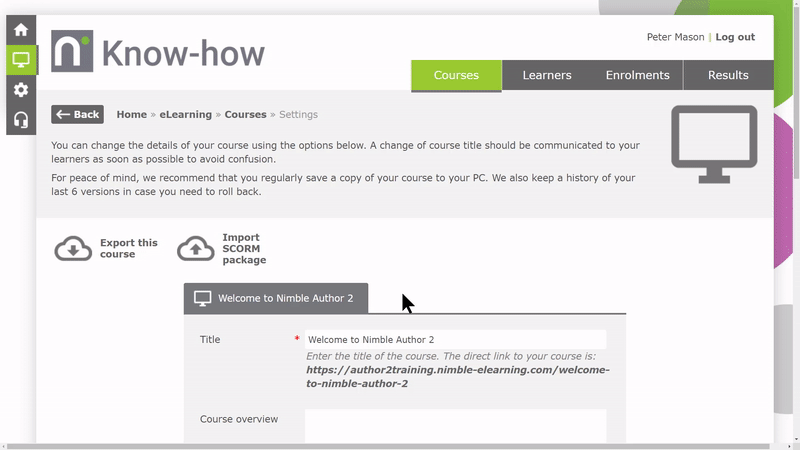Open the Results tab
800x450 pixels.
click(x=728, y=75)
